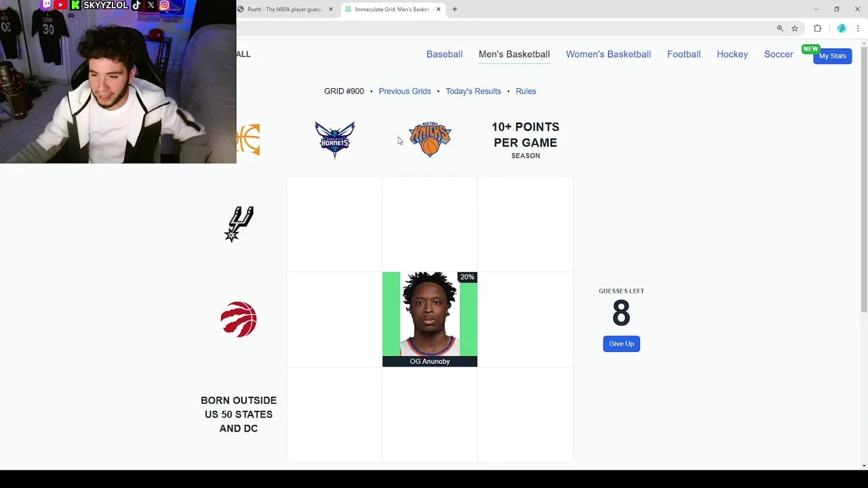Viewport: 868px width, 488px height.
Task: Click the OG Anunoby player photo
Action: (430, 314)
